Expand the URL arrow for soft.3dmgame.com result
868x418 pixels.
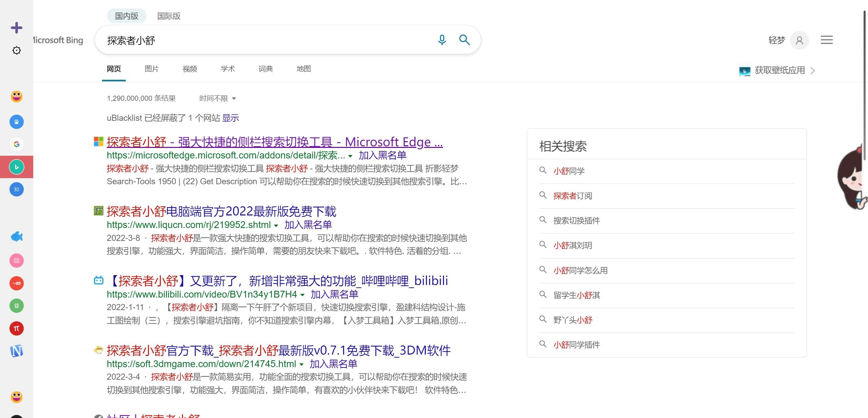pos(301,364)
